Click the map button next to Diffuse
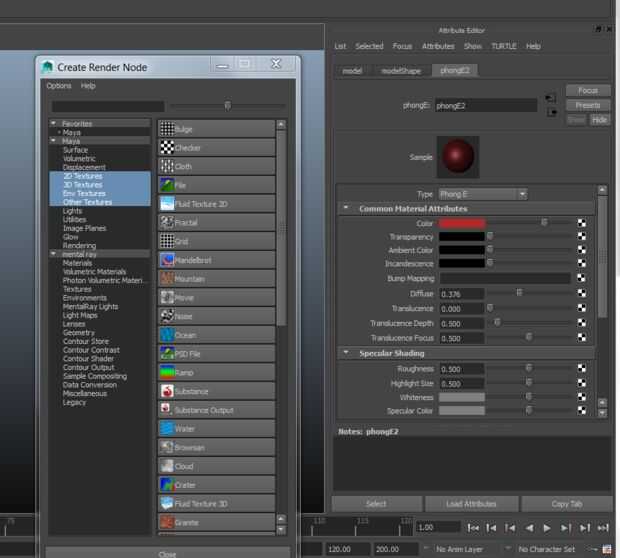The image size is (620, 558). 582,293
